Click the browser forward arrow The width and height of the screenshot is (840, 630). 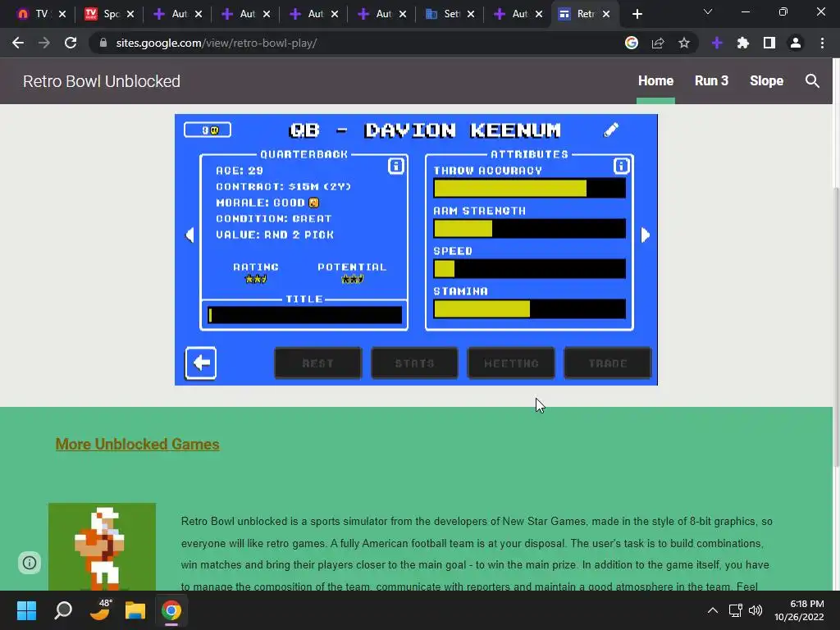44,43
